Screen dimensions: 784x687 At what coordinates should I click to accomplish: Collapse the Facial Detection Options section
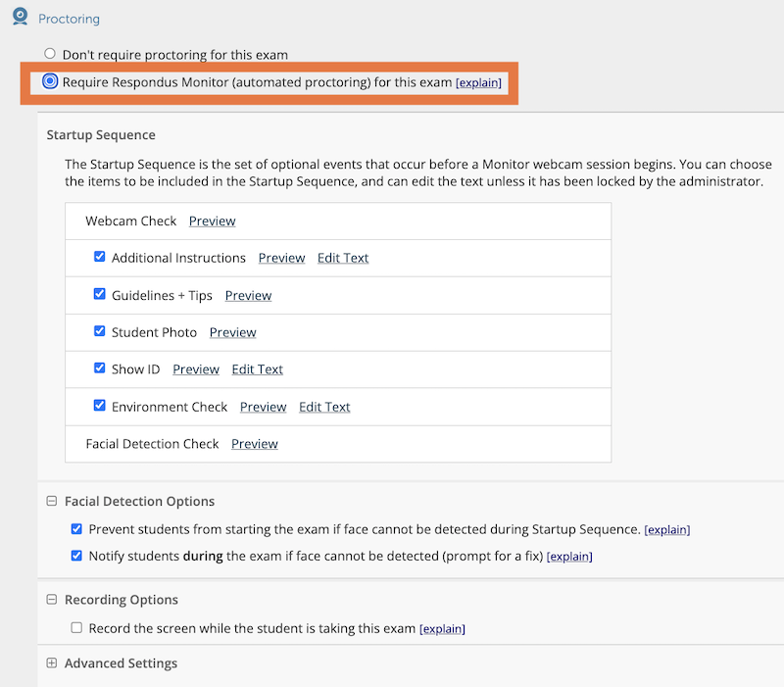click(52, 501)
